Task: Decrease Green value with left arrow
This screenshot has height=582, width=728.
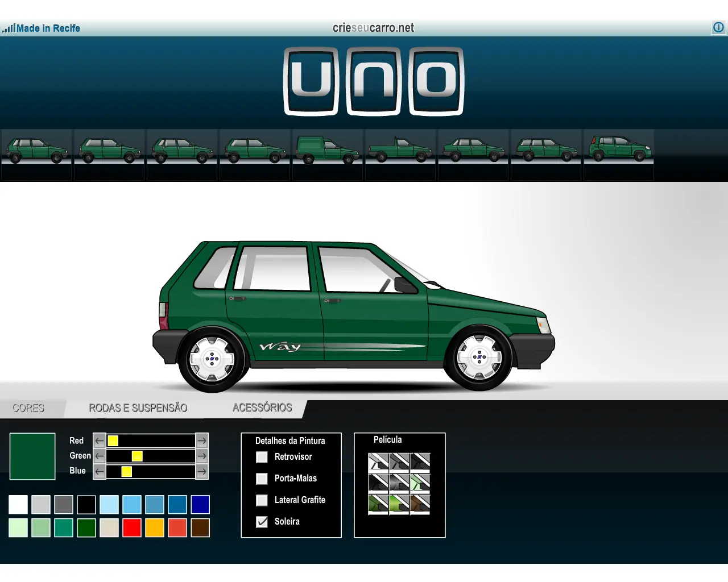Action: point(100,456)
